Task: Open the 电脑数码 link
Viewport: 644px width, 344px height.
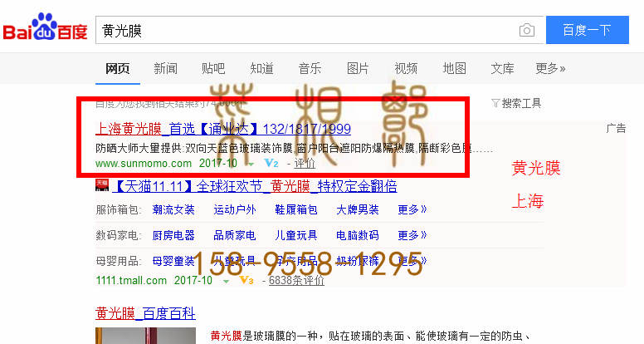Action: (358, 235)
